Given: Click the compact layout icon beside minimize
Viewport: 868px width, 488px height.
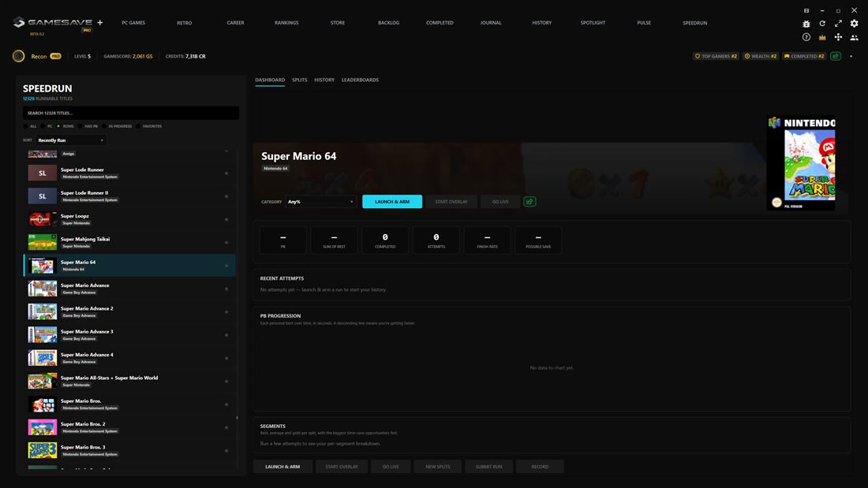Looking at the screenshot, I should click(x=806, y=10).
